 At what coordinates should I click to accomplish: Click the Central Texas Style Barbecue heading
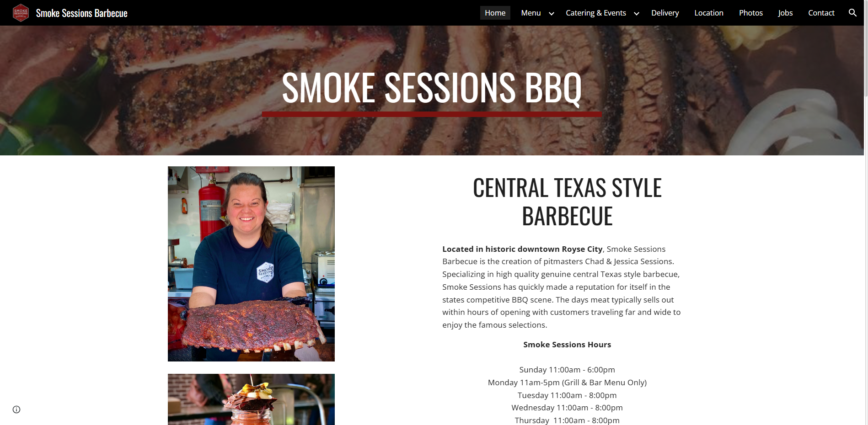tap(567, 202)
